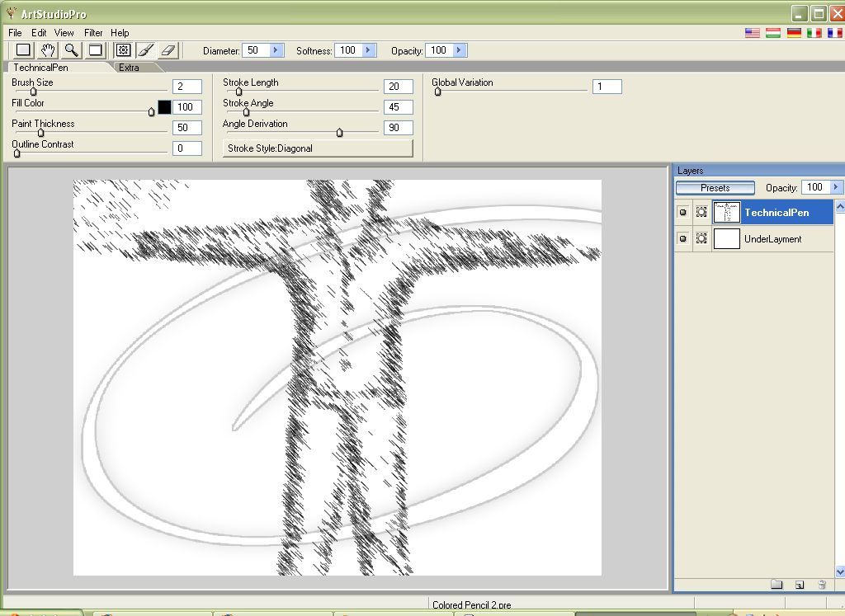The width and height of the screenshot is (845, 616).
Task: Toggle UnderLayment layer visibility
Action: coord(682,239)
